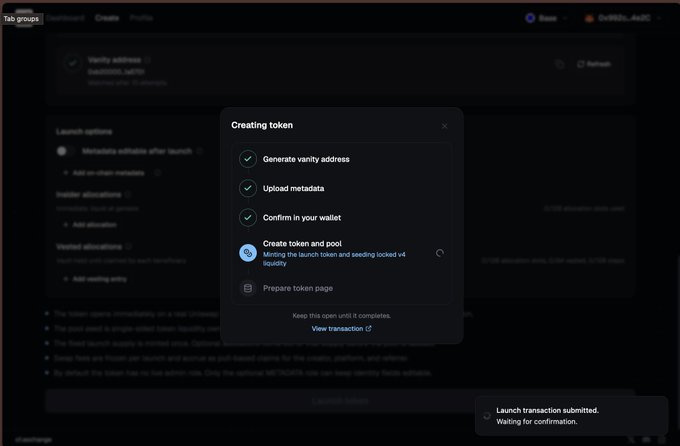Click the spinner beside Create token and pool
This screenshot has width=680, height=446.
pyautogui.click(x=440, y=253)
